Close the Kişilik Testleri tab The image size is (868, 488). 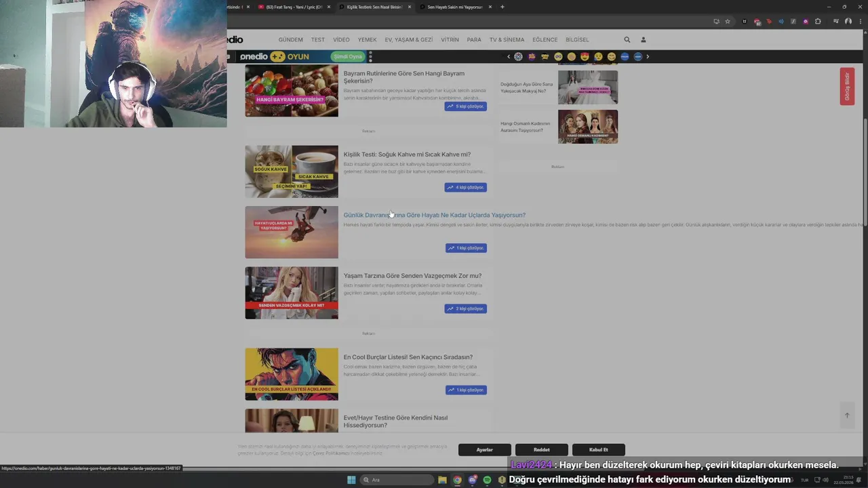[409, 7]
